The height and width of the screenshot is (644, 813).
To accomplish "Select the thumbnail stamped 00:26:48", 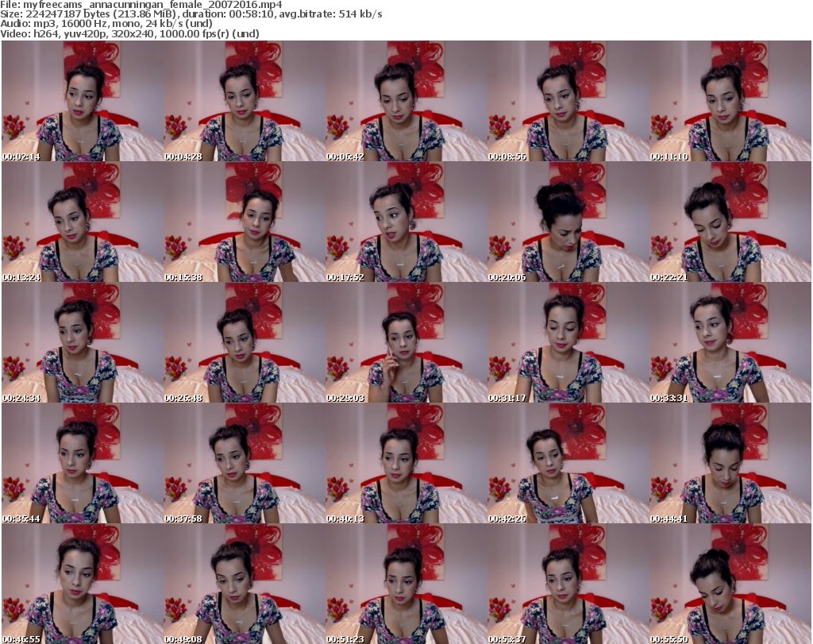I will click(245, 343).
